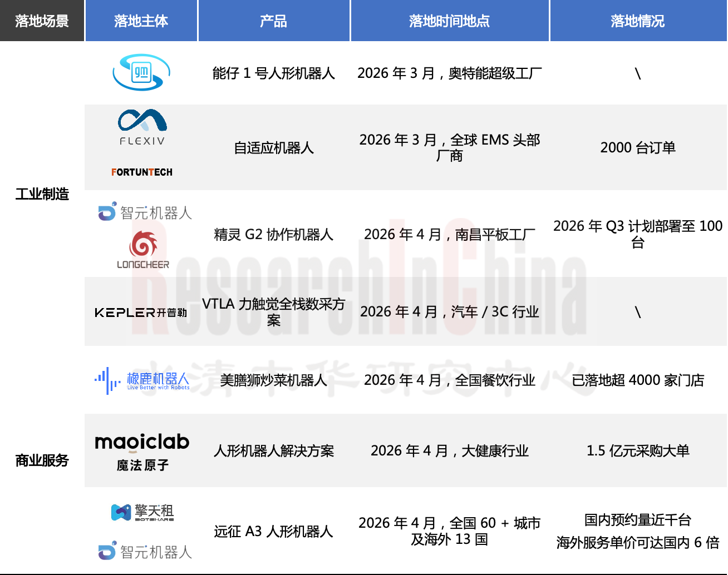The image size is (728, 575).
Task: Click the 橡鹿机器人 logo
Action: tap(142, 380)
